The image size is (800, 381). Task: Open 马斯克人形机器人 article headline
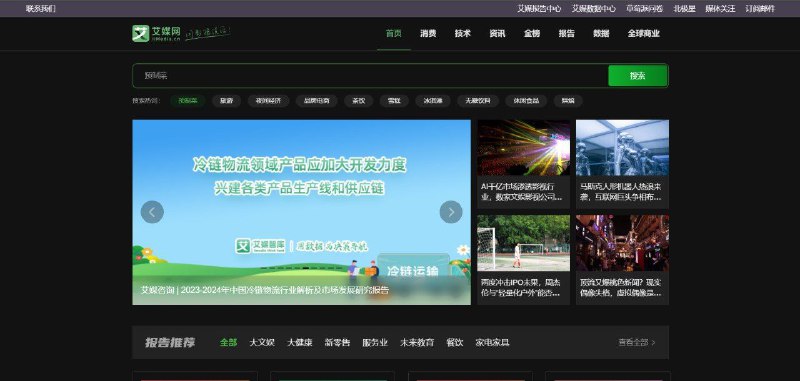pos(620,192)
